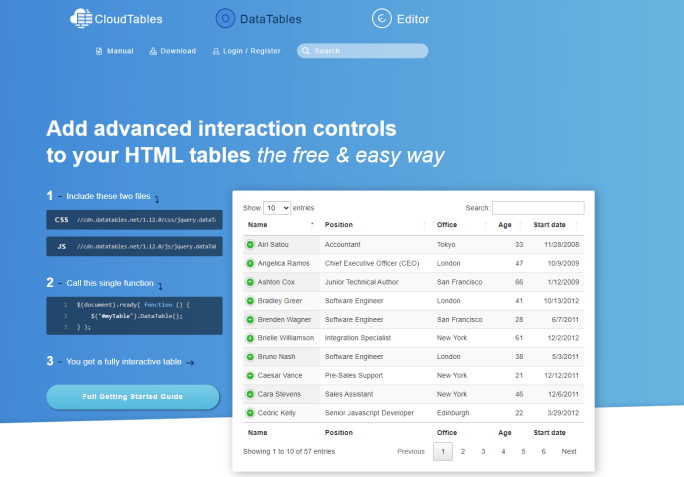Click the Editor circular logo icon
This screenshot has height=477, width=684.
tap(381, 18)
